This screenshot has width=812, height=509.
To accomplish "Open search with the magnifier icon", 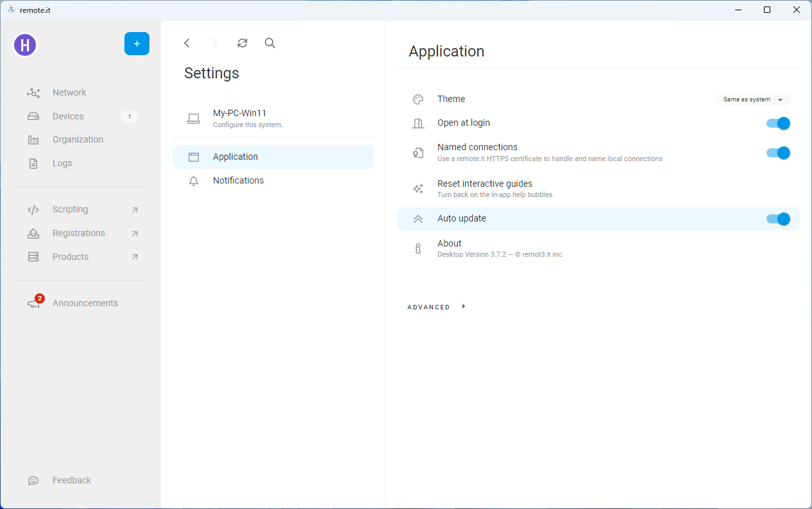I will coord(270,43).
